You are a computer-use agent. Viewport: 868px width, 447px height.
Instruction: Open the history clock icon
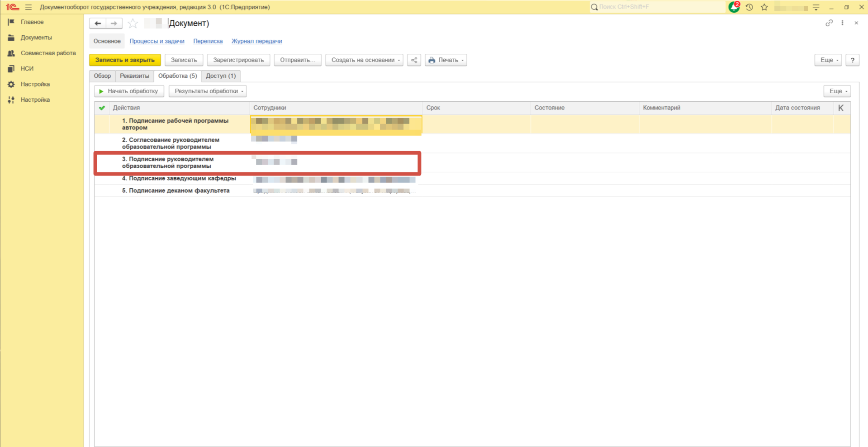coord(749,7)
